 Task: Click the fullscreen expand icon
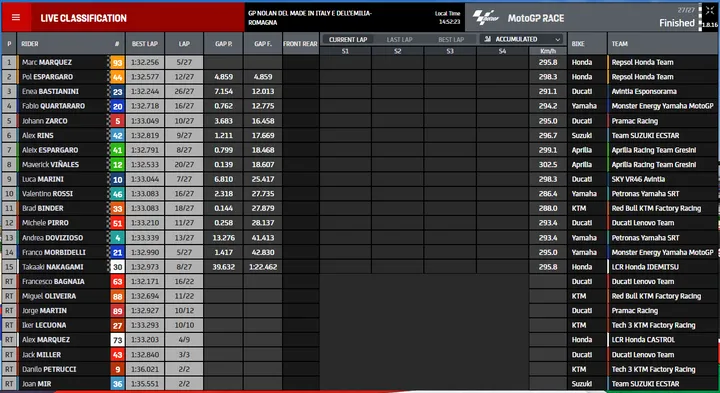(710, 11)
